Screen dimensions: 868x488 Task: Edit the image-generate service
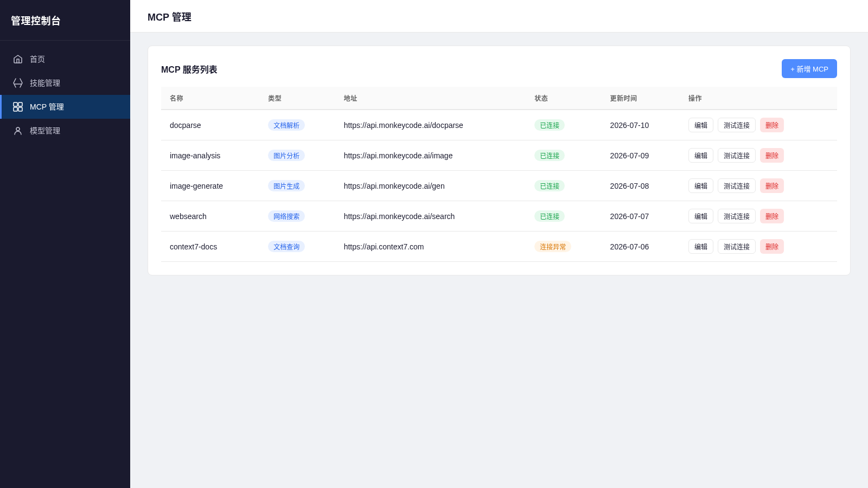(701, 186)
